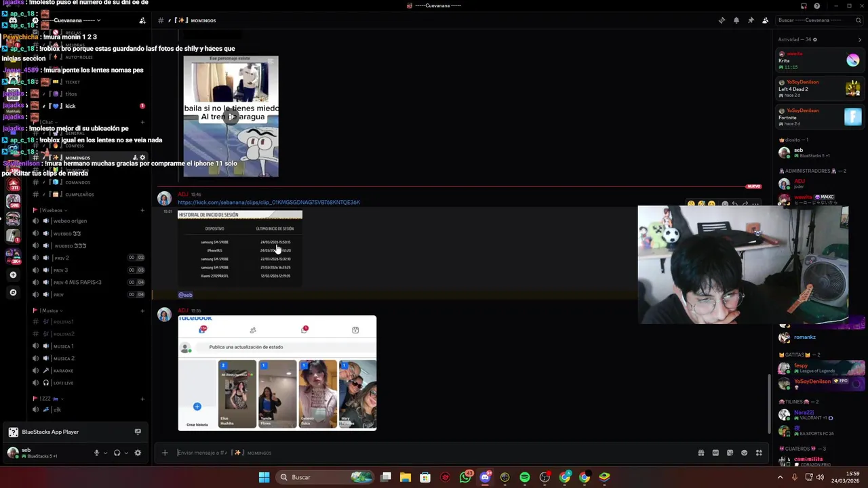Open the CUMPLEAÑOS text channel
This screenshot has height=488, width=868.
coord(88,195)
